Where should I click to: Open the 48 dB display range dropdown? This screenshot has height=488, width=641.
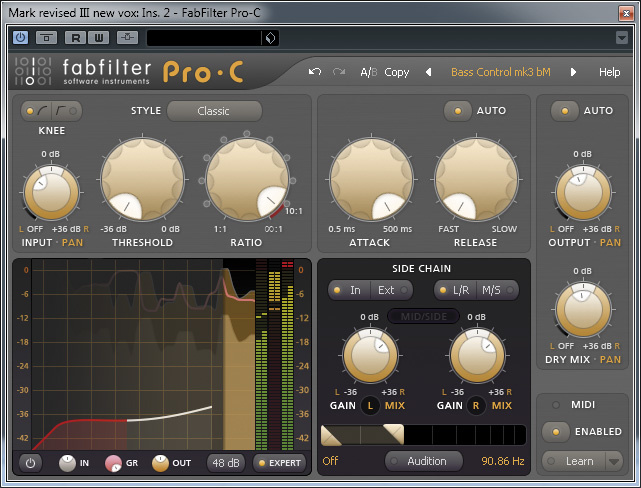pyautogui.click(x=226, y=463)
